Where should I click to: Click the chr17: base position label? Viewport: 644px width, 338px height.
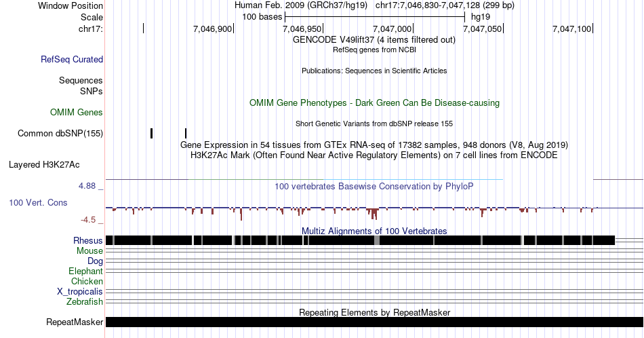pyautogui.click(x=91, y=29)
